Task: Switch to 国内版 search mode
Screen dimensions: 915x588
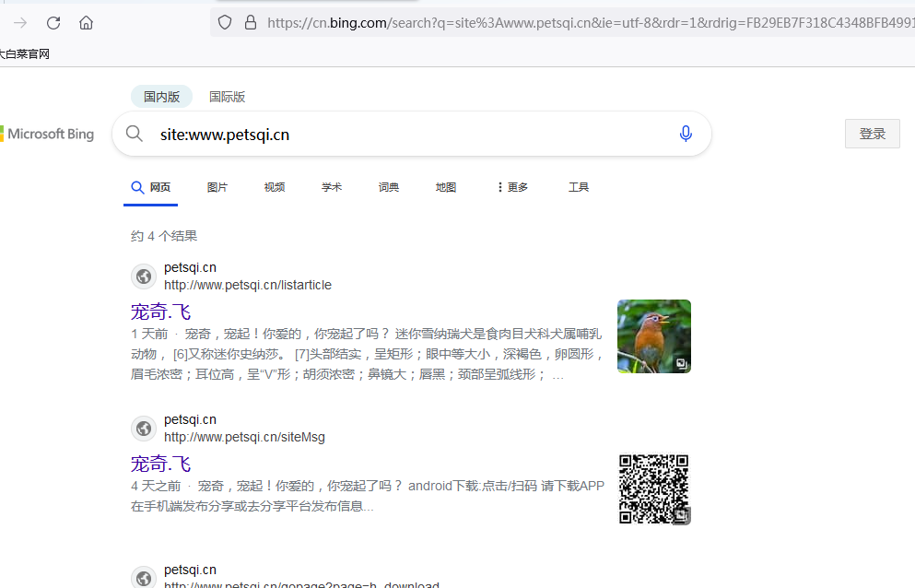Action: click(161, 97)
